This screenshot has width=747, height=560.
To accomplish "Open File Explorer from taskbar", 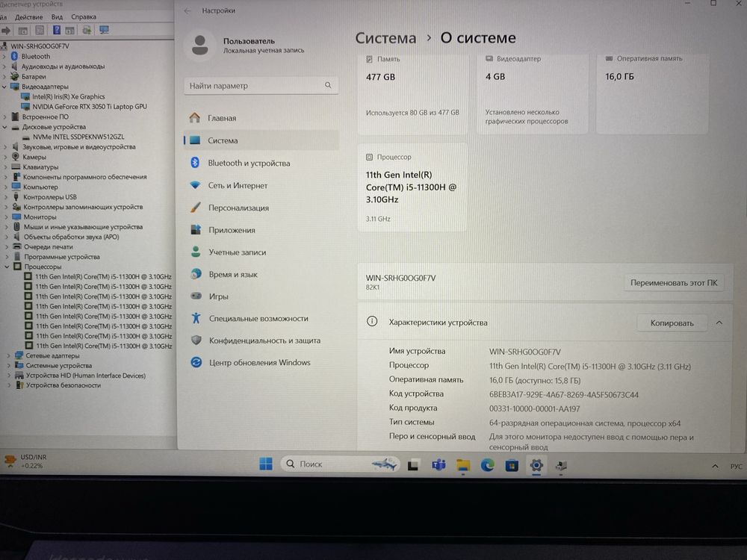I will 462,464.
